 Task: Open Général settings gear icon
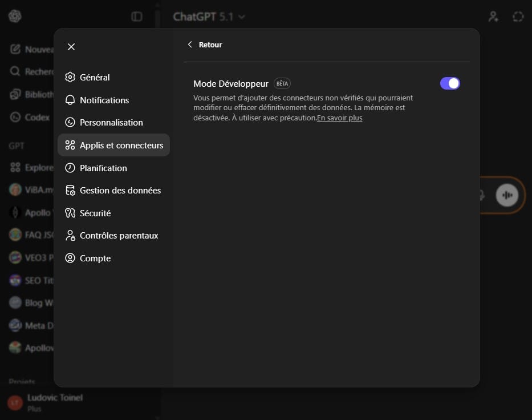coord(70,77)
